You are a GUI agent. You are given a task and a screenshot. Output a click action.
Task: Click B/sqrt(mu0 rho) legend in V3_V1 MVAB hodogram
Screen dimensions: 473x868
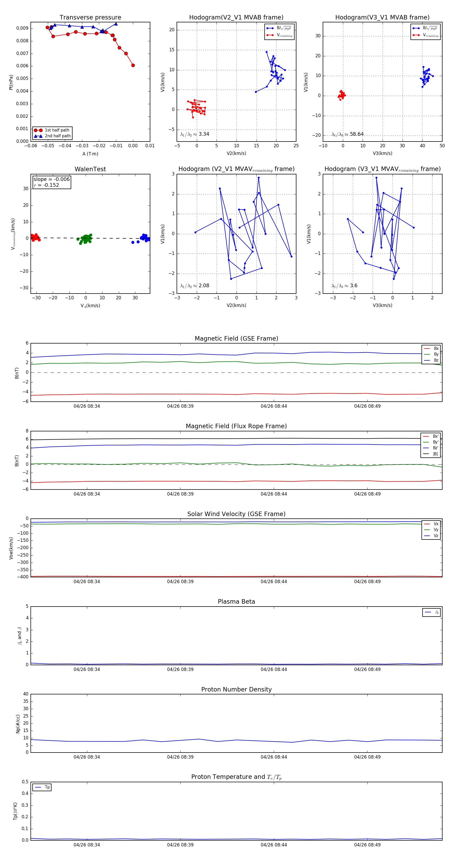point(425,28)
